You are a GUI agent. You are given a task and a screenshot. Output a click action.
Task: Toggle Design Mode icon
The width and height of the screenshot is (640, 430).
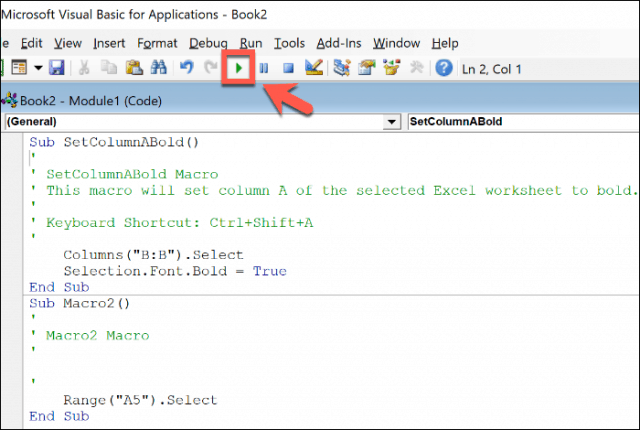(x=314, y=68)
